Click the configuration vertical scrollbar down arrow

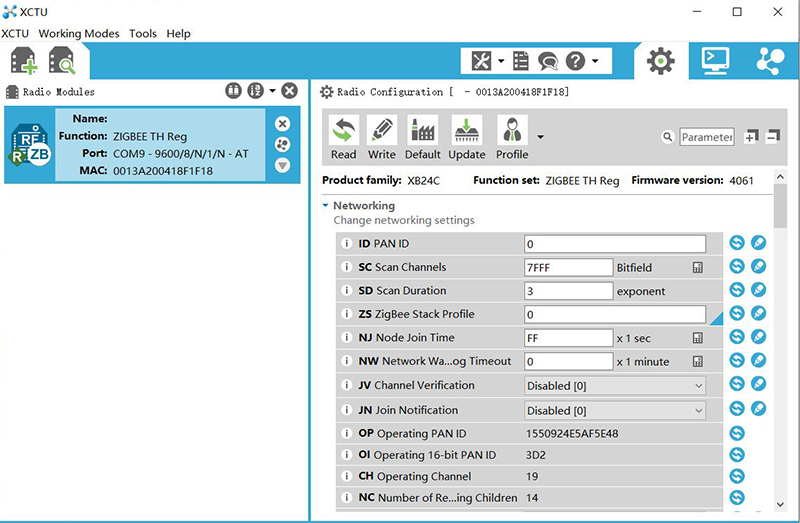point(780,504)
